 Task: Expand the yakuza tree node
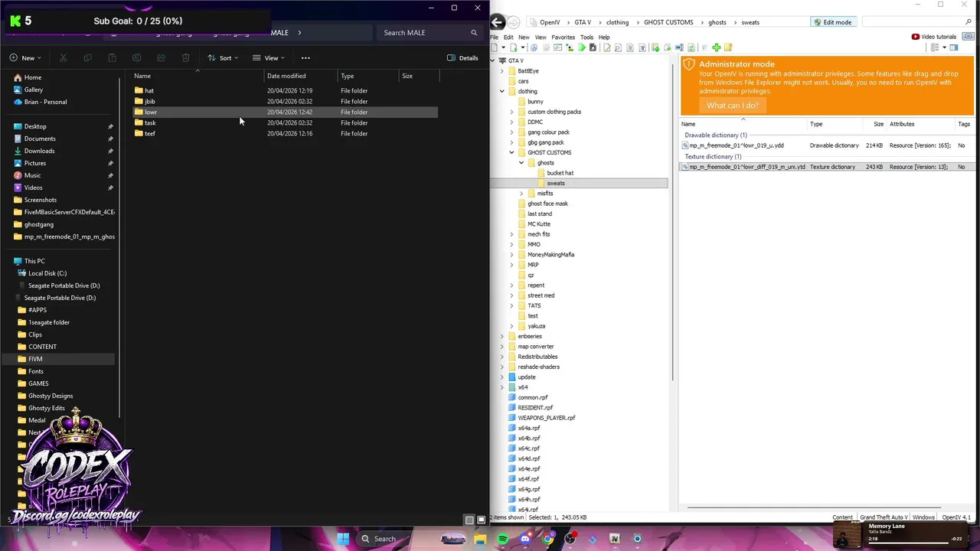(x=511, y=326)
